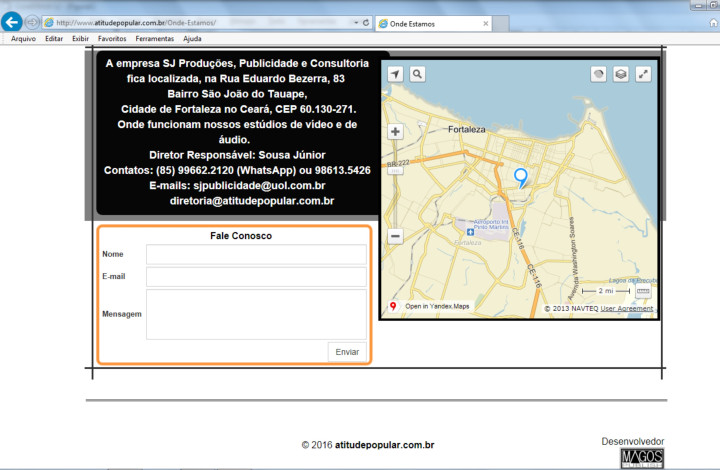Screen dimensions: 720x470
Task: Refresh the page with the reload icon
Action: coord(366,22)
